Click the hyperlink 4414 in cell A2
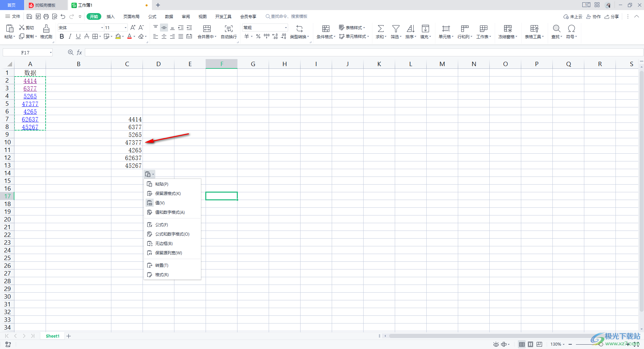This screenshot has height=349, width=644. pyautogui.click(x=30, y=81)
